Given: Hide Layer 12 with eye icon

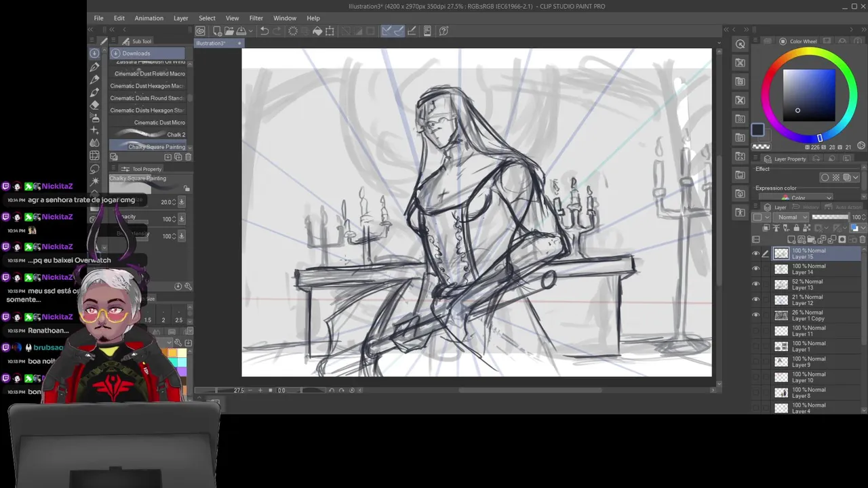Looking at the screenshot, I should pyautogui.click(x=756, y=300).
